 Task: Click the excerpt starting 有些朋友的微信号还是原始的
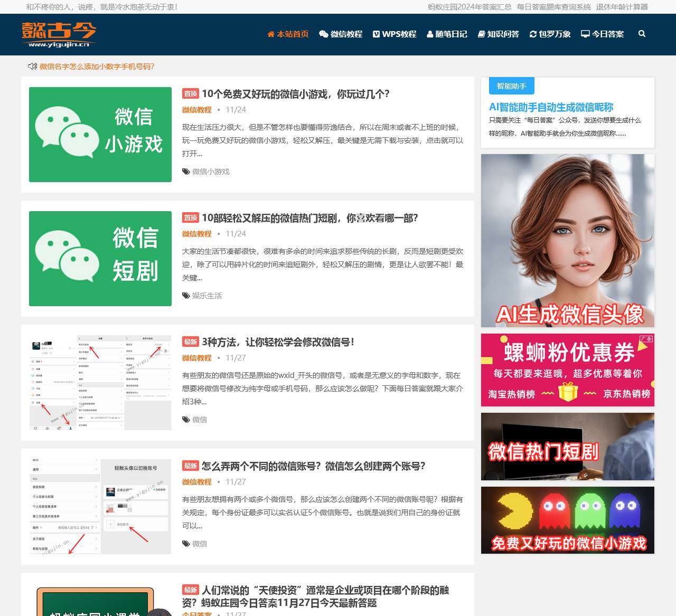coord(323,388)
